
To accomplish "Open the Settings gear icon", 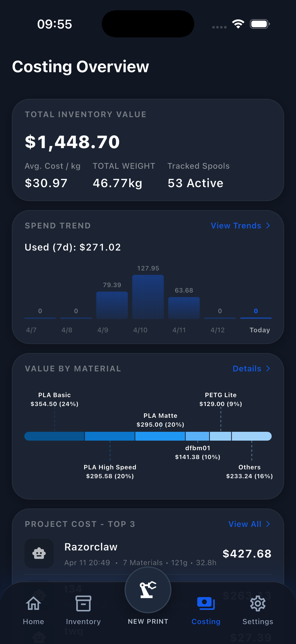I will pos(257,603).
